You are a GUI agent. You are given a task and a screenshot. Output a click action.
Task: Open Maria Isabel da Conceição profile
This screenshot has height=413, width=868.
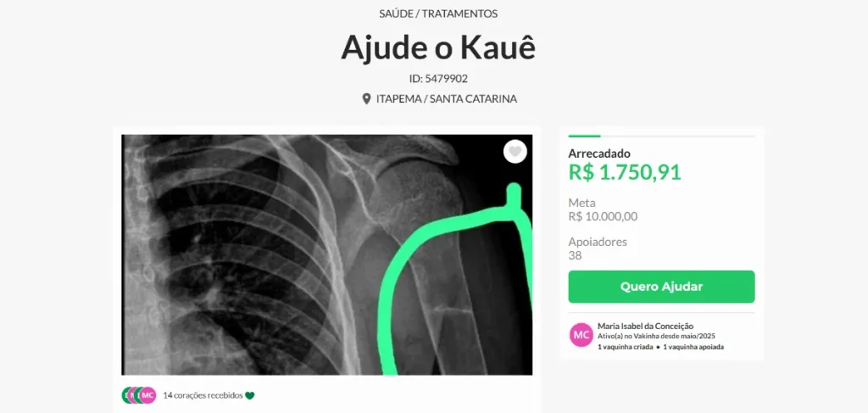(645, 326)
